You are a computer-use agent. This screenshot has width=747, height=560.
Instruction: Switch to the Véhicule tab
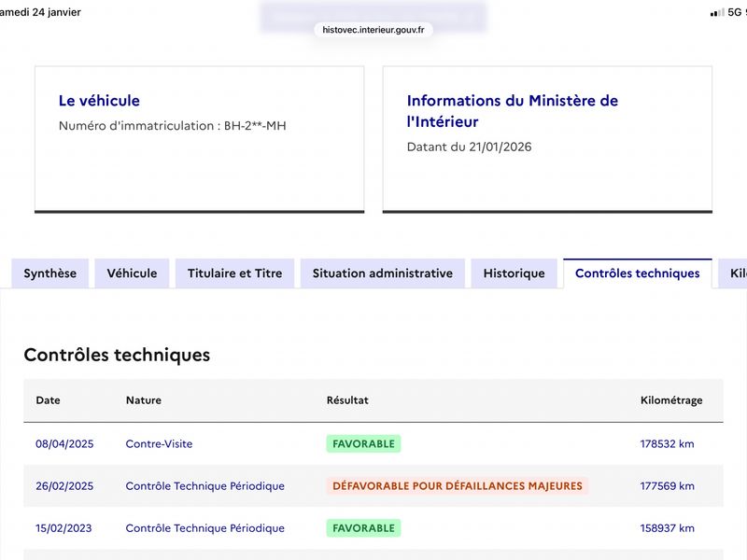[x=132, y=273]
